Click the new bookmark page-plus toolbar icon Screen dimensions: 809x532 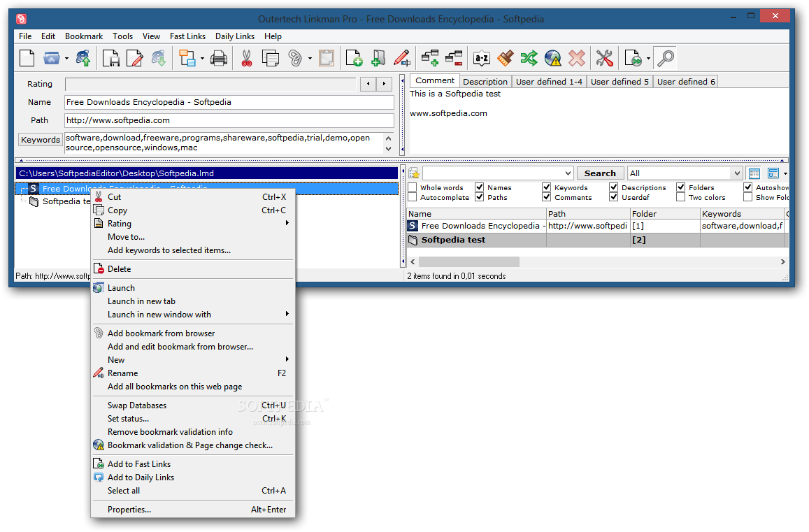pyautogui.click(x=354, y=58)
